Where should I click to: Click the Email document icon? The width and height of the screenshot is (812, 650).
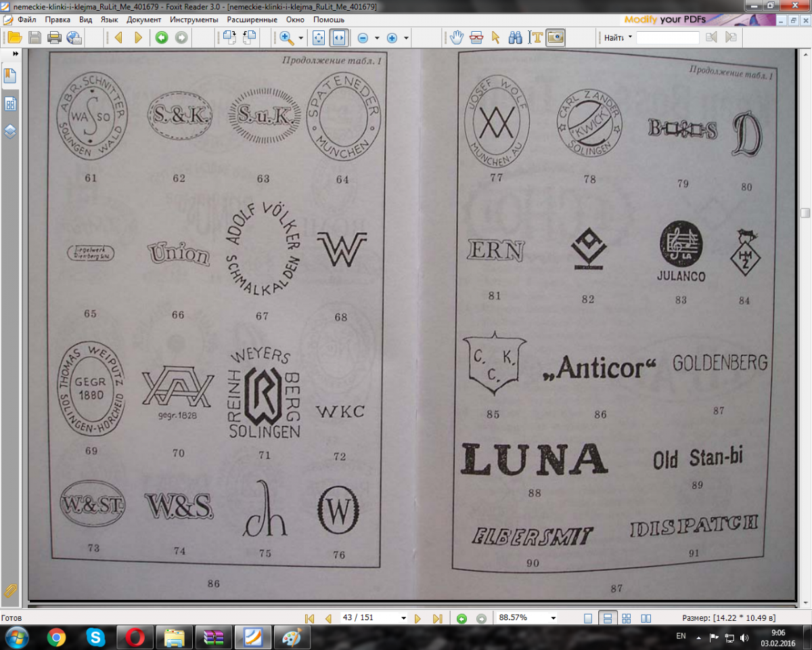click(x=74, y=38)
